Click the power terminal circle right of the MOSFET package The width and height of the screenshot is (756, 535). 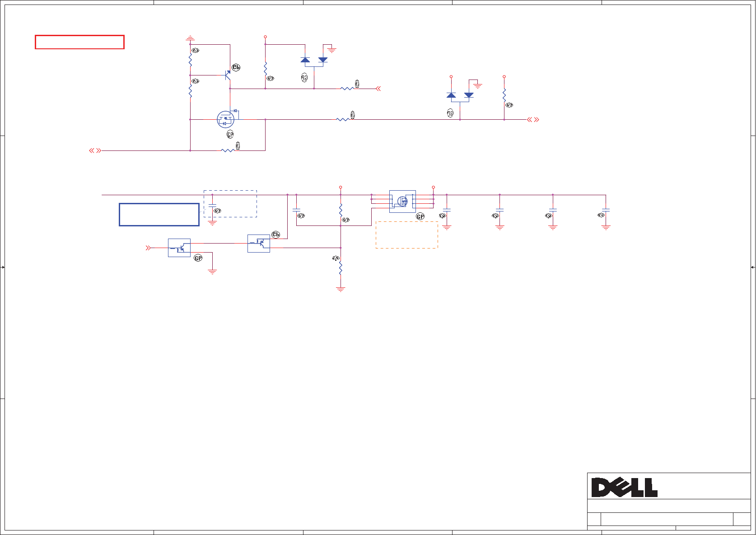pos(433,187)
